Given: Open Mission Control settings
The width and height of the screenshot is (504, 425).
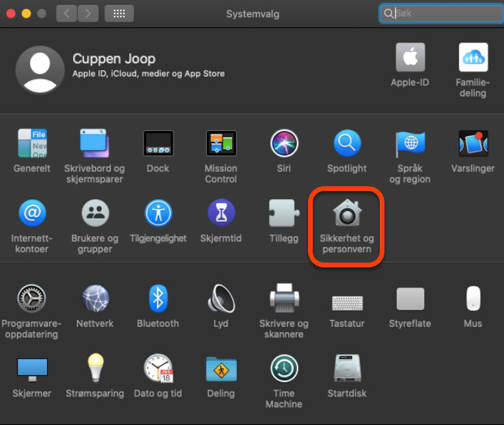Looking at the screenshot, I should click(221, 143).
